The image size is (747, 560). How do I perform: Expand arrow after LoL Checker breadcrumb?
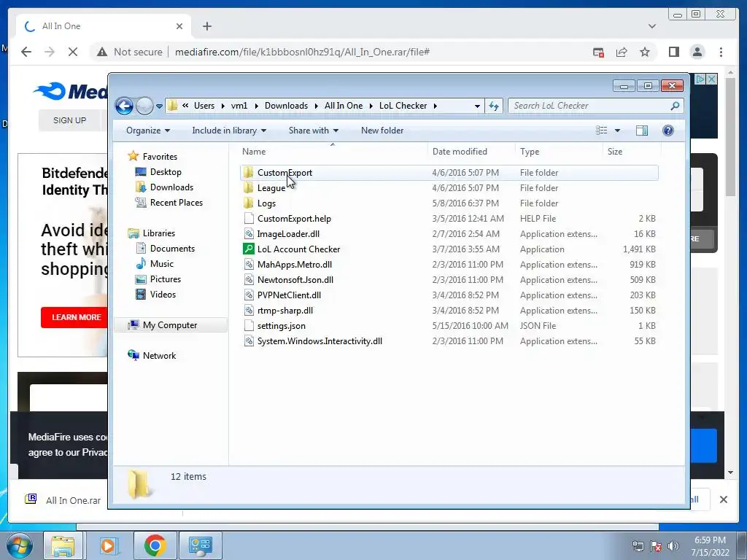435,106
